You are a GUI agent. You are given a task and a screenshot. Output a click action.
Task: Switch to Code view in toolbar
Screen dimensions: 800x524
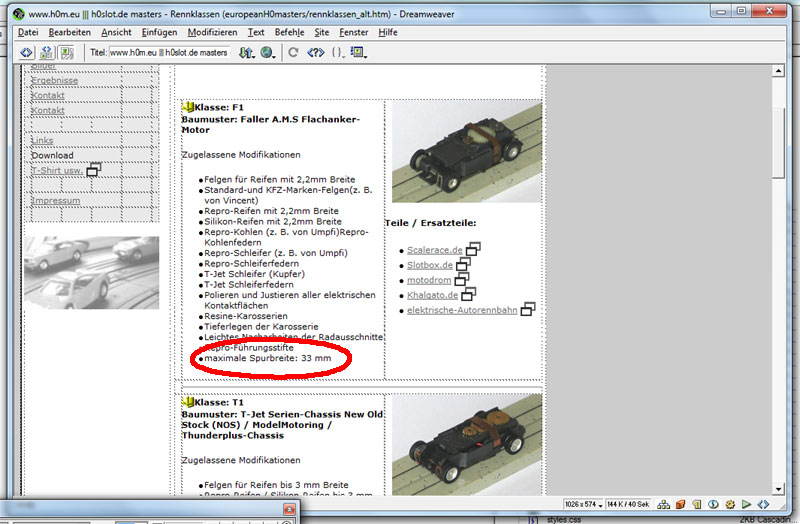pos(26,52)
